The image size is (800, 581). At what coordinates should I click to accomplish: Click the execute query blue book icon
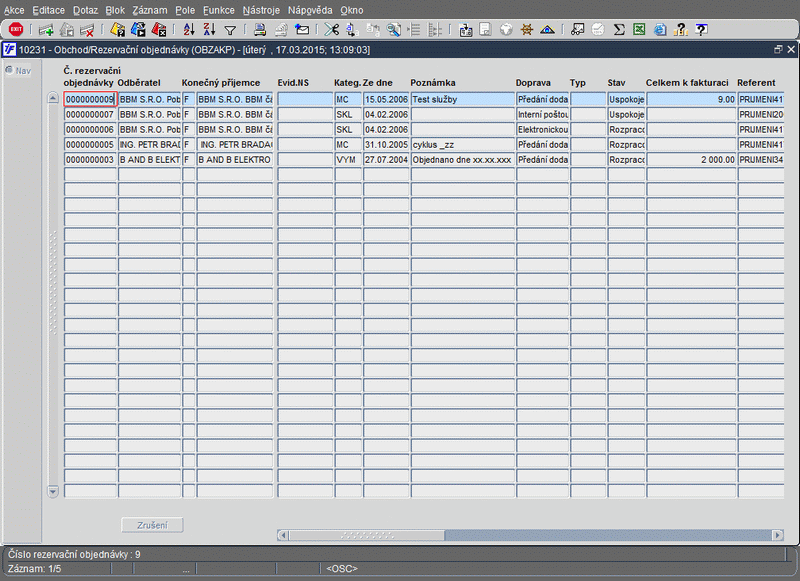[138, 30]
